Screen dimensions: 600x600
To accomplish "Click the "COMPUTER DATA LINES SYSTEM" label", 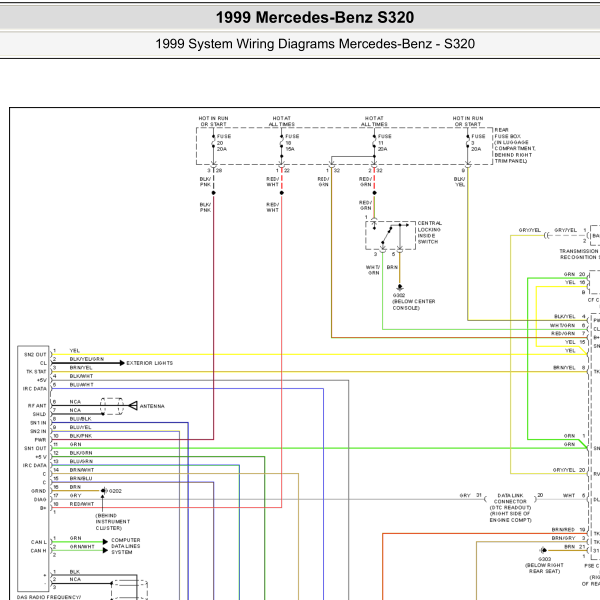I will pos(126,546).
